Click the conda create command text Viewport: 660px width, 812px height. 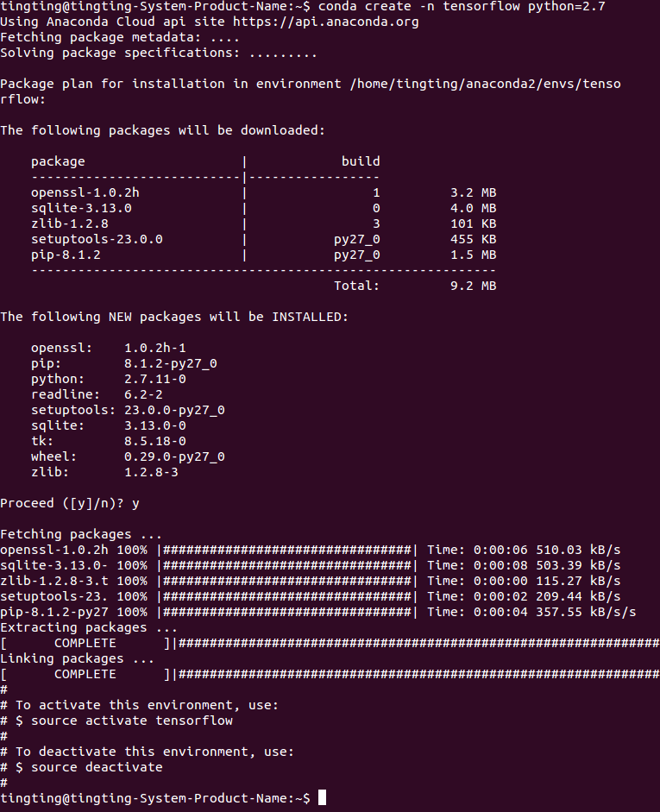[462, 7]
